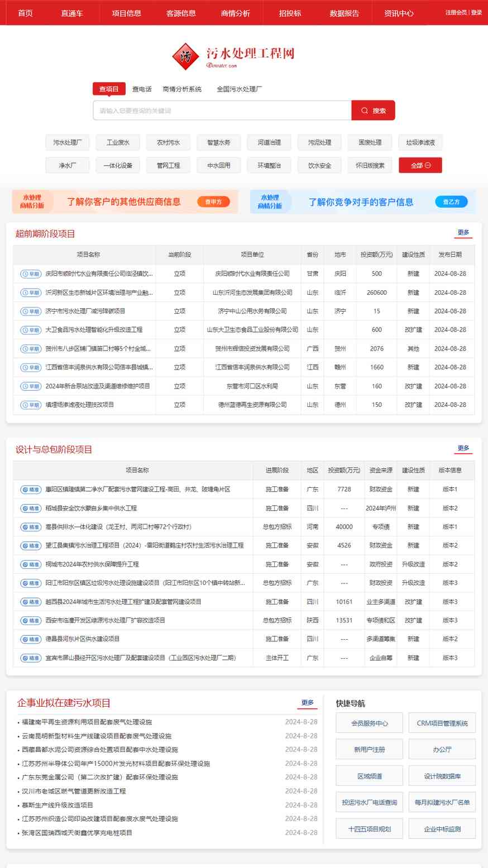Image resolution: width=488 pixels, height=868 pixels.
Task: Click the 查乙方 banner button
Action: click(451, 202)
